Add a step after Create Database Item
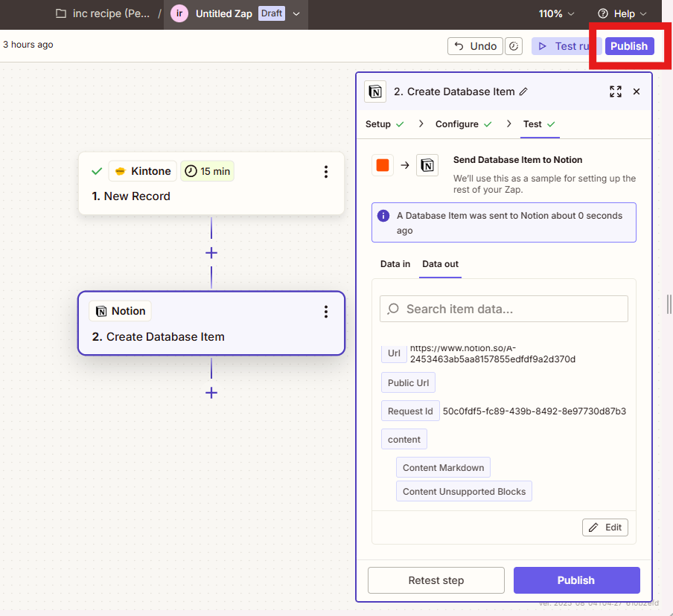This screenshot has height=616, width=673. click(x=211, y=393)
